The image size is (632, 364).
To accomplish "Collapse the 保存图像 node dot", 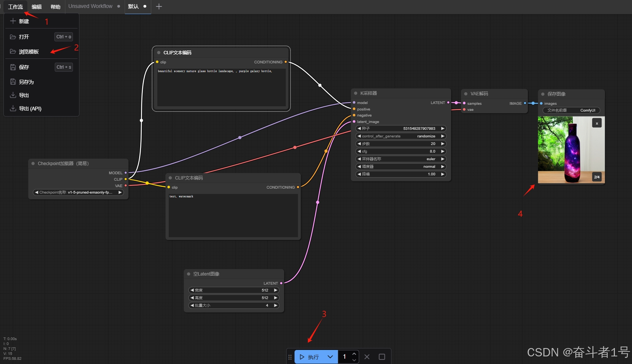I will click(x=543, y=94).
